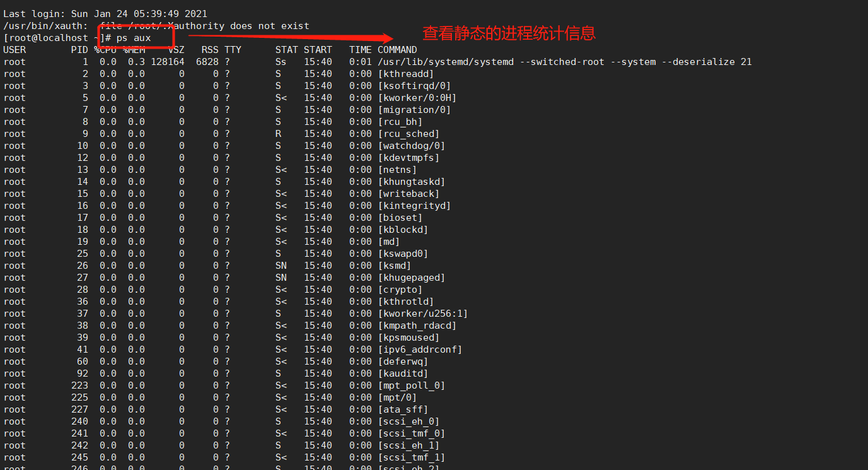Click PID '92' in the list

83,373
